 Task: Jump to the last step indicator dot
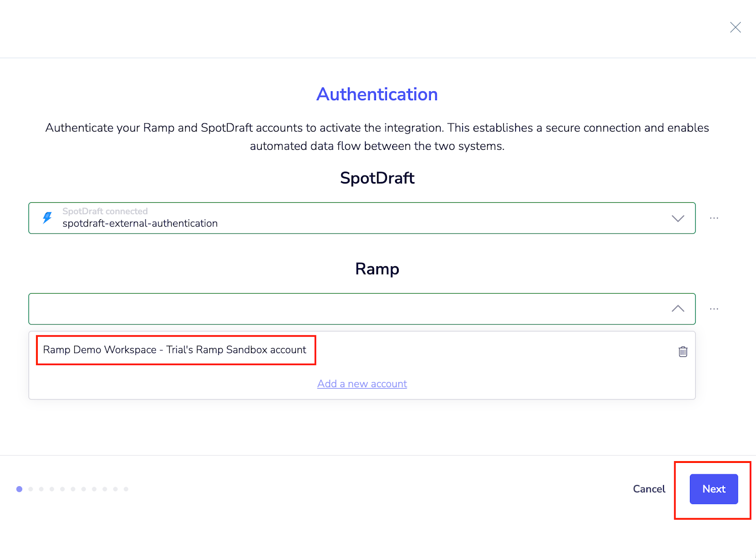(126, 489)
